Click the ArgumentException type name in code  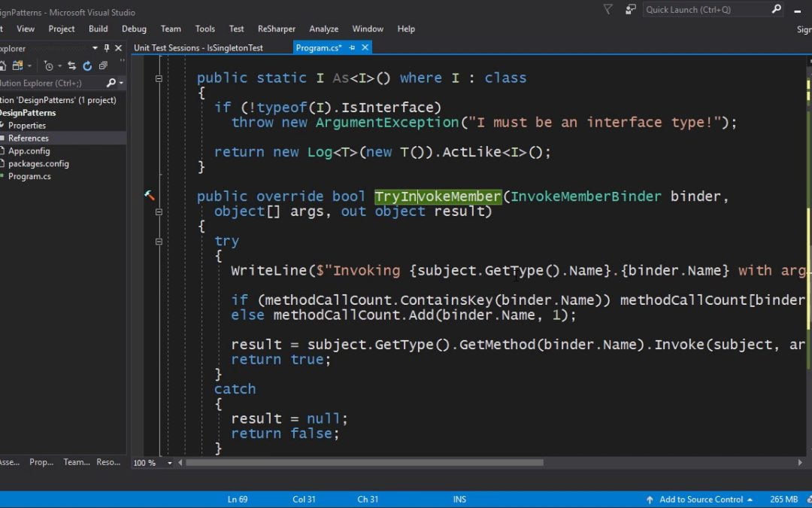coord(387,123)
